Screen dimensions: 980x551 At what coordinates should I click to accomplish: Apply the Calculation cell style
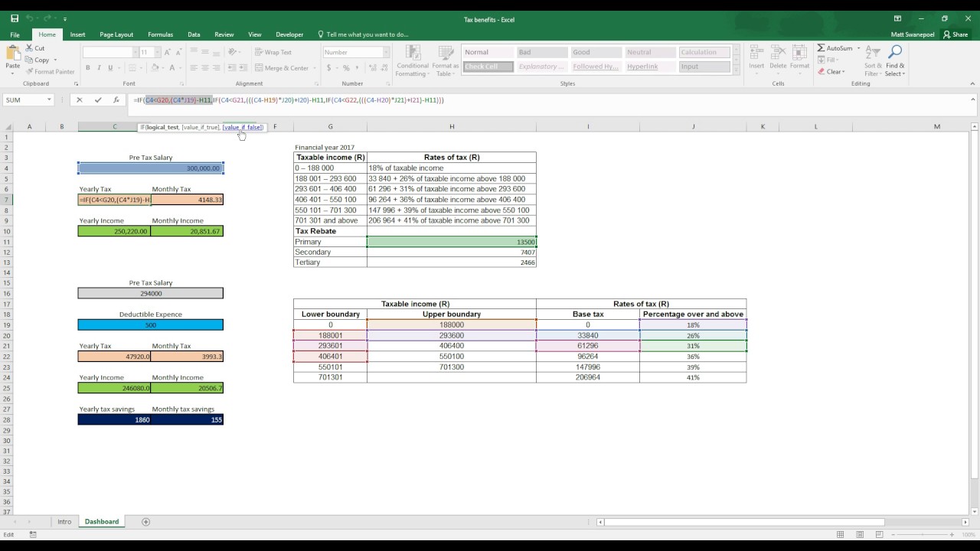click(x=704, y=52)
